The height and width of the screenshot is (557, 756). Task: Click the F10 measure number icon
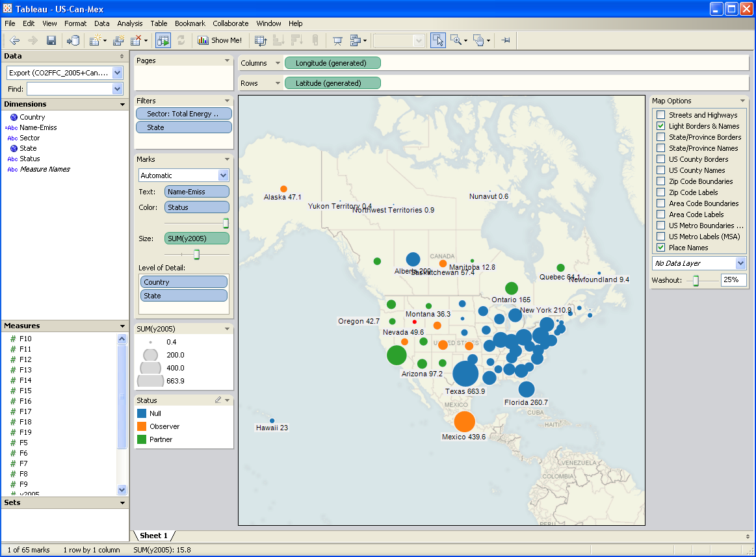click(x=13, y=339)
